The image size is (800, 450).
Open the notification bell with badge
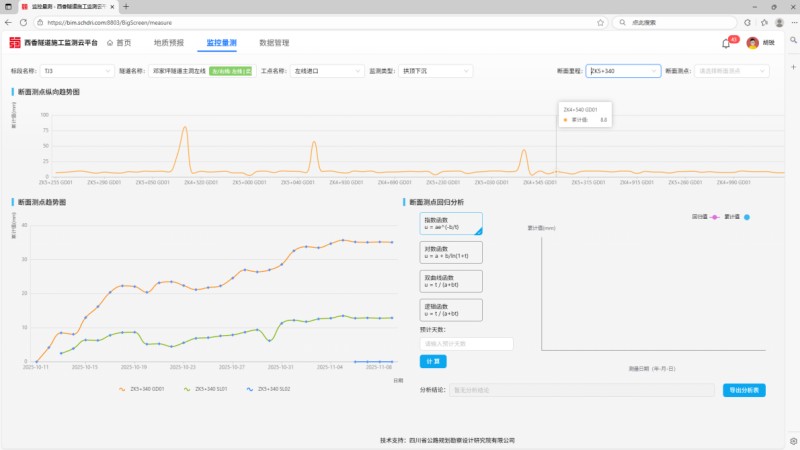coord(726,43)
